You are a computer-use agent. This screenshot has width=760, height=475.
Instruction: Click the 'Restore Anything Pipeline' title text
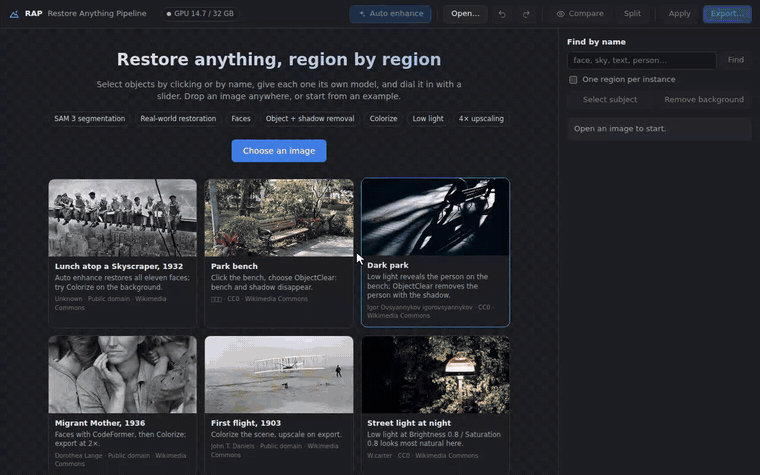click(x=97, y=14)
